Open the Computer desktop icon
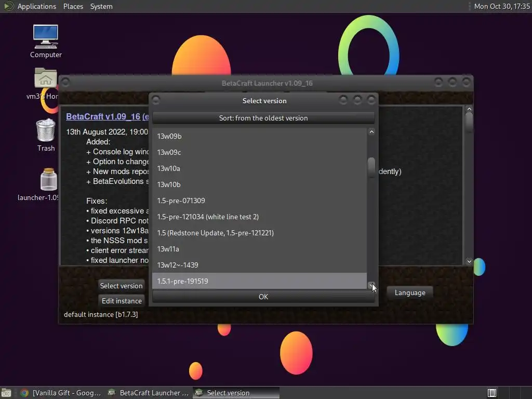This screenshot has width=532, height=399. tap(46, 36)
